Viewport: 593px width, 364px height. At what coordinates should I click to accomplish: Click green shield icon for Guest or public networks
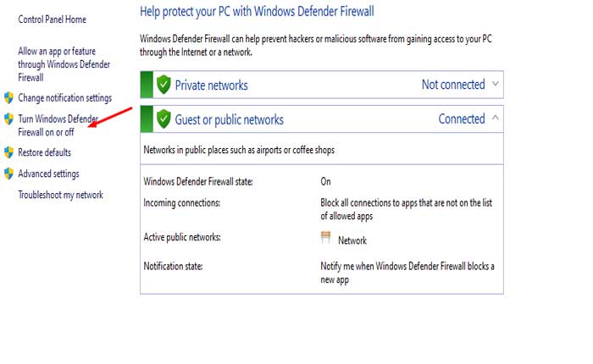tap(163, 119)
